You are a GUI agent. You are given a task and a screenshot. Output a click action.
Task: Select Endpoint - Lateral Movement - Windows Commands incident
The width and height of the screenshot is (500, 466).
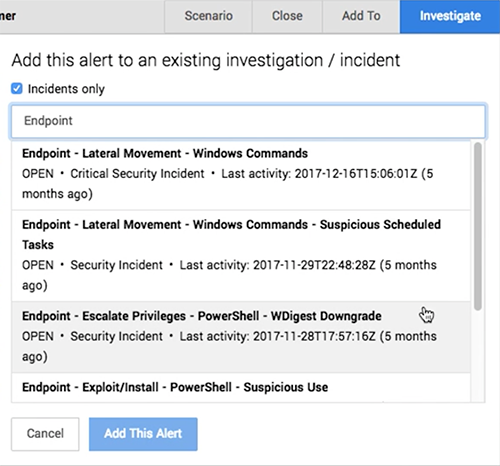coord(241,175)
